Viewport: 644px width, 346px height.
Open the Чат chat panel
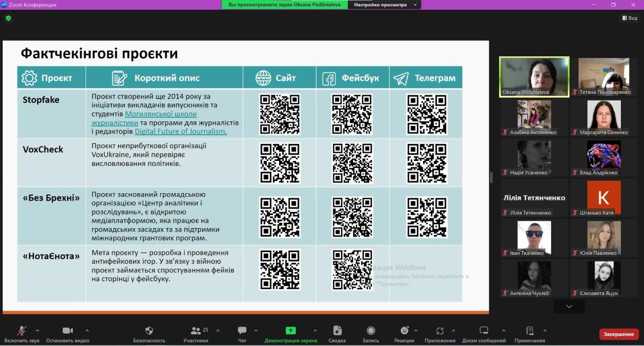point(242,334)
